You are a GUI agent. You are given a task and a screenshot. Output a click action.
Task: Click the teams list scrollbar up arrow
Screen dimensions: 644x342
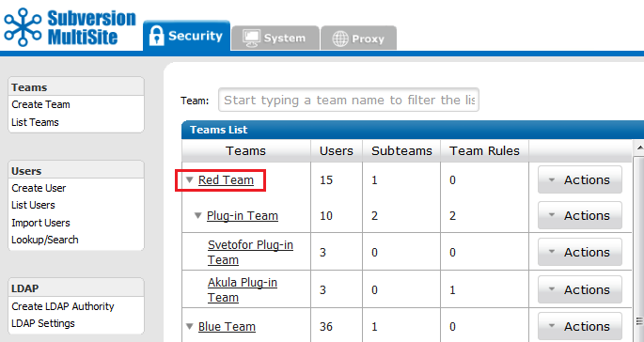click(639, 148)
